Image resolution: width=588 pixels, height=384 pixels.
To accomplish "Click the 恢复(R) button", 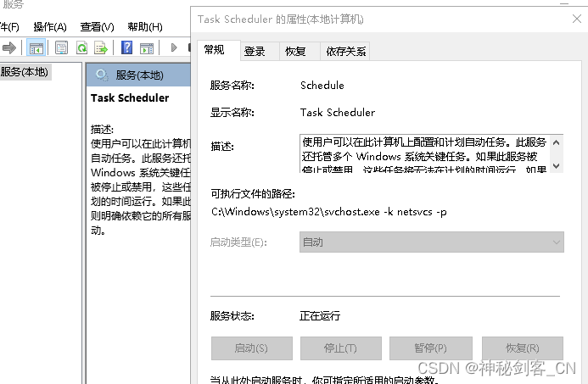I will 523,348.
